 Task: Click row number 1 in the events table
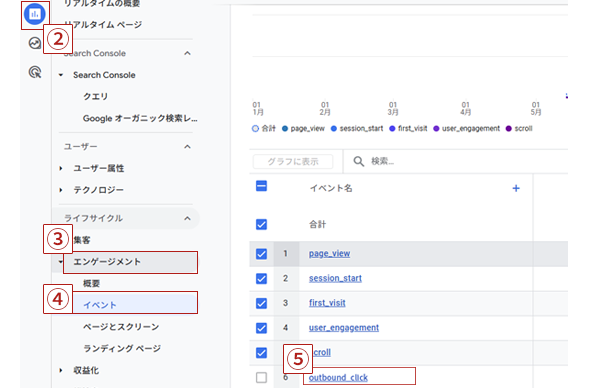click(285, 254)
